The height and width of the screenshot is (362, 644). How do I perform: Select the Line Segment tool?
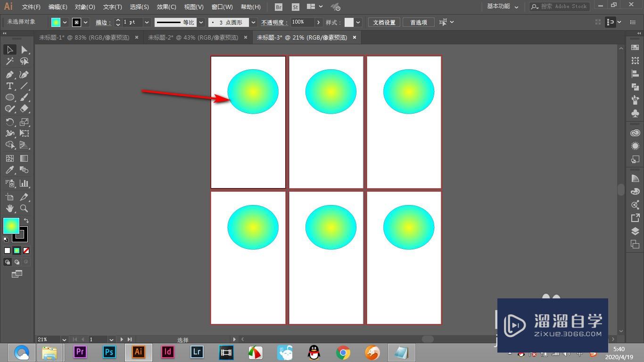(x=24, y=86)
